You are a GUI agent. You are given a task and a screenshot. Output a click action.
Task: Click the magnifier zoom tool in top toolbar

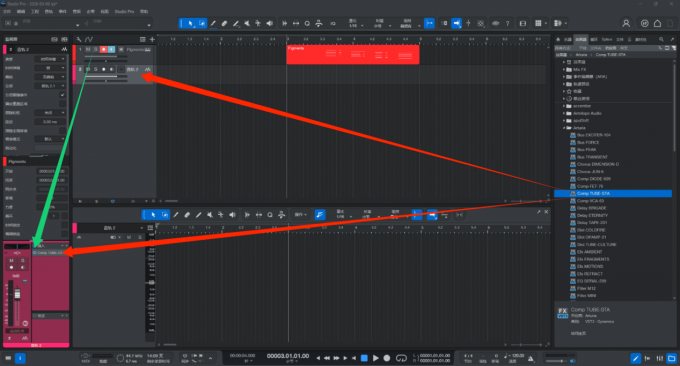point(307,23)
